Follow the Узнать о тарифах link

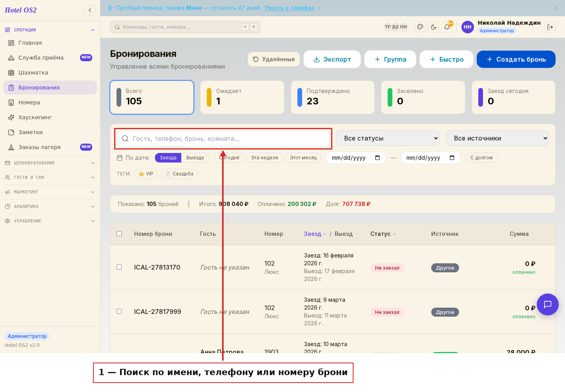(x=289, y=8)
